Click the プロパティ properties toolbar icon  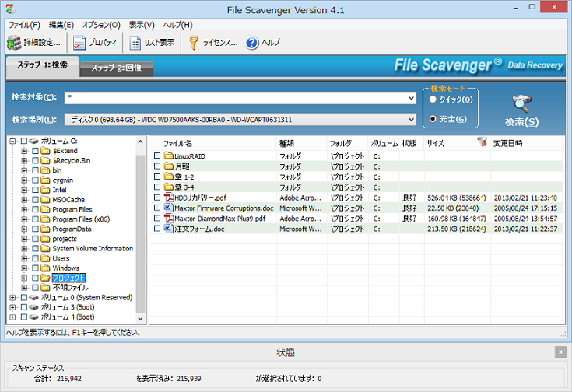[79, 43]
